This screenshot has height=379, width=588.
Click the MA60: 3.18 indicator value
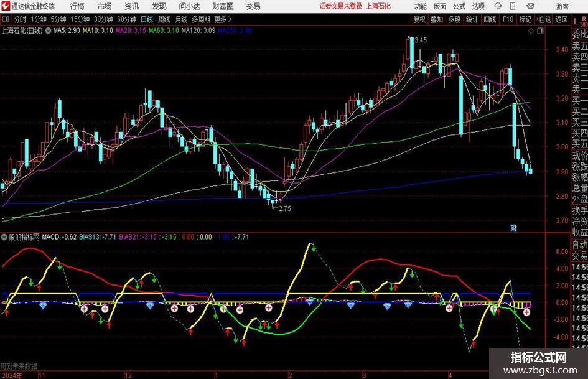164,30
